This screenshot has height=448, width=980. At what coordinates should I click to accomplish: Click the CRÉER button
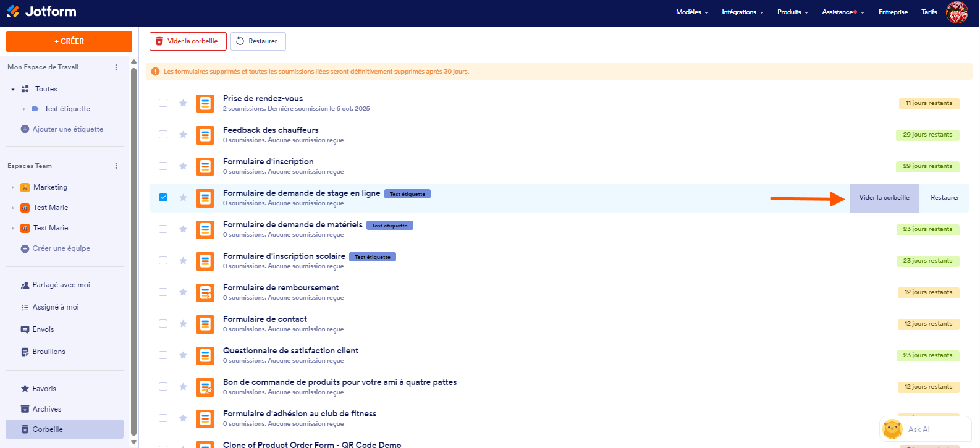coord(69,41)
